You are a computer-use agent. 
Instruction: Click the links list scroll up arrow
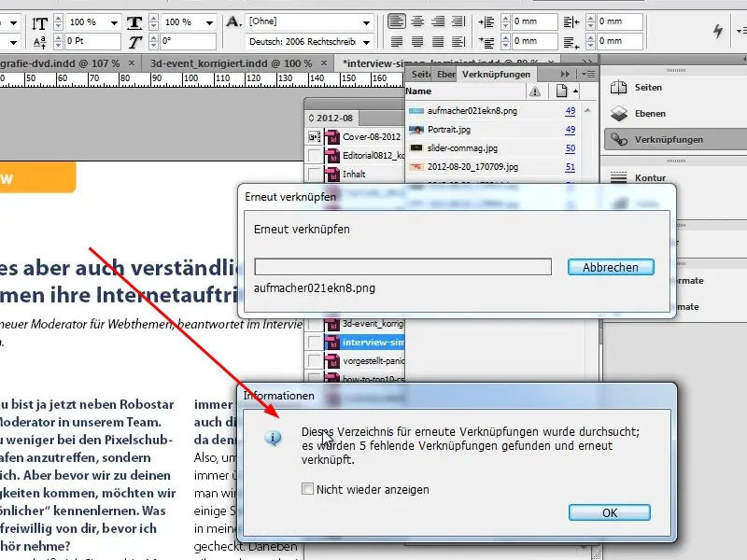click(588, 110)
